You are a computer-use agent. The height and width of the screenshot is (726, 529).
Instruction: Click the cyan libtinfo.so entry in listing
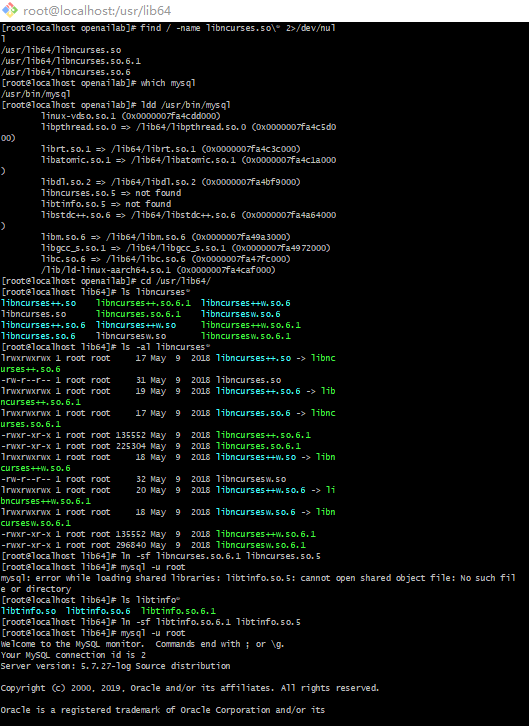point(28,611)
